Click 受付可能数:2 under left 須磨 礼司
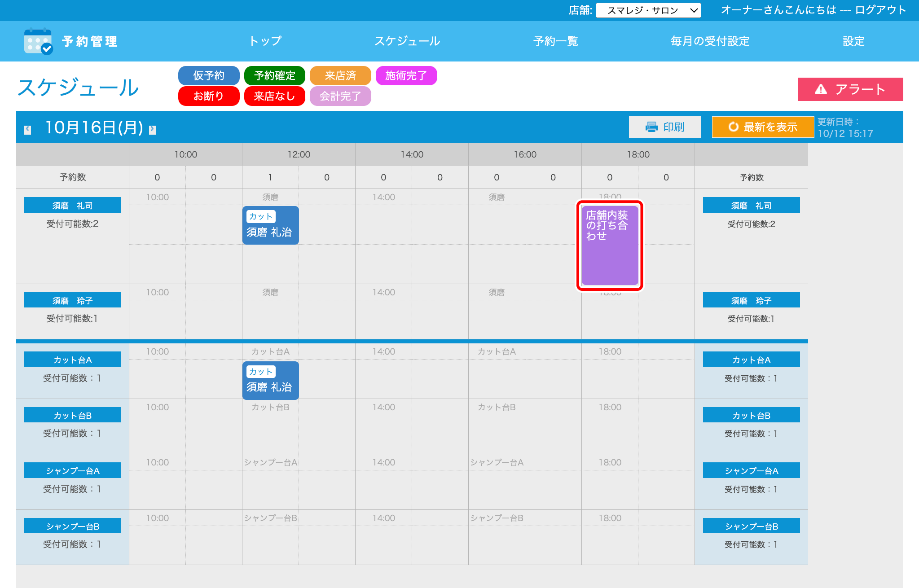The width and height of the screenshot is (919, 588). [73, 224]
